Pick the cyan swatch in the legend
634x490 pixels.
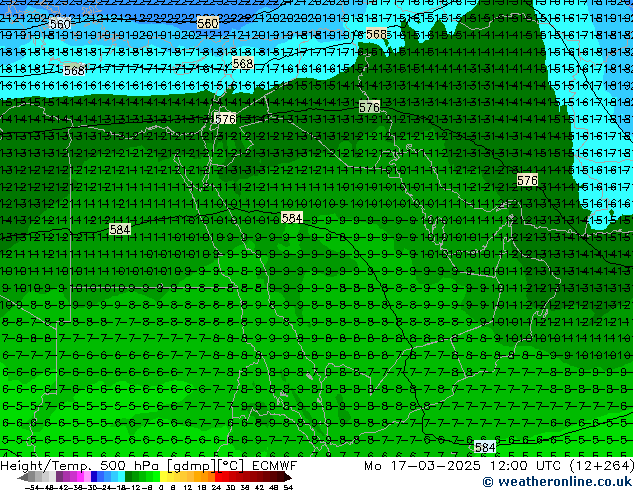(x=121, y=477)
